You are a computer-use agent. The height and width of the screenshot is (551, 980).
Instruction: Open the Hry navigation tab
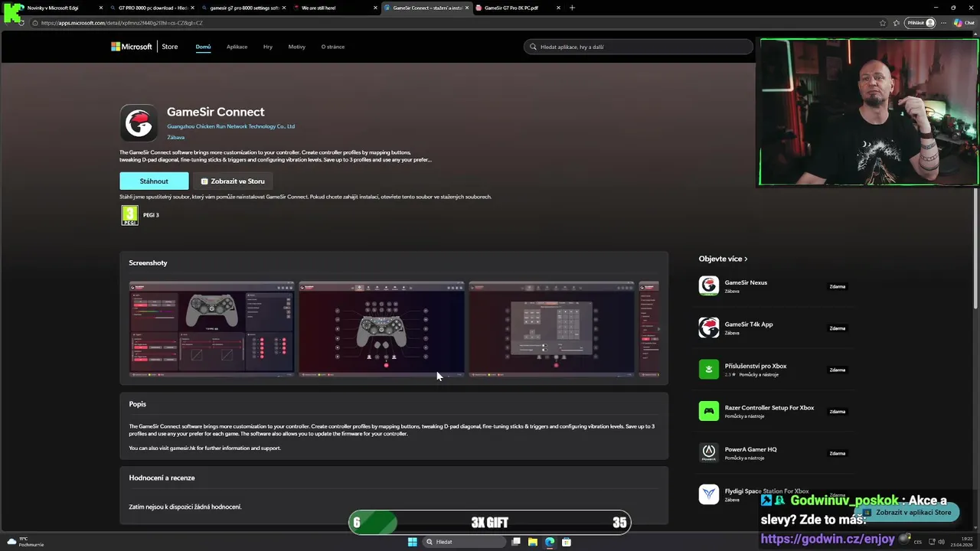[x=268, y=47]
